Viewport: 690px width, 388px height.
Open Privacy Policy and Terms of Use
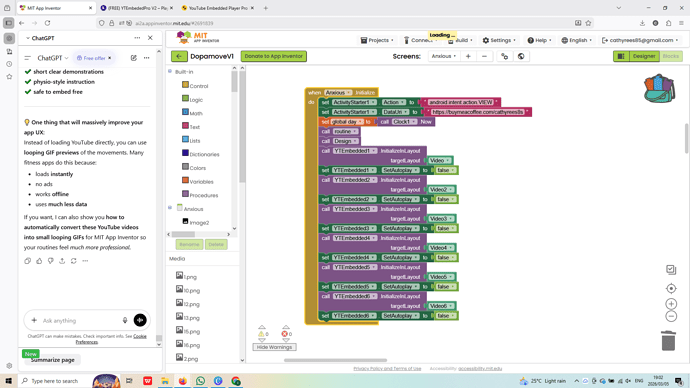(387, 369)
